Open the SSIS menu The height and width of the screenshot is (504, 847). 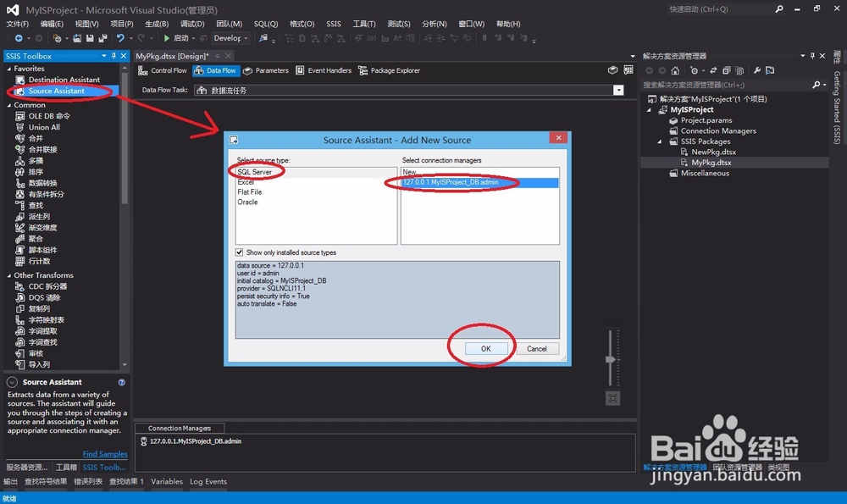point(334,24)
